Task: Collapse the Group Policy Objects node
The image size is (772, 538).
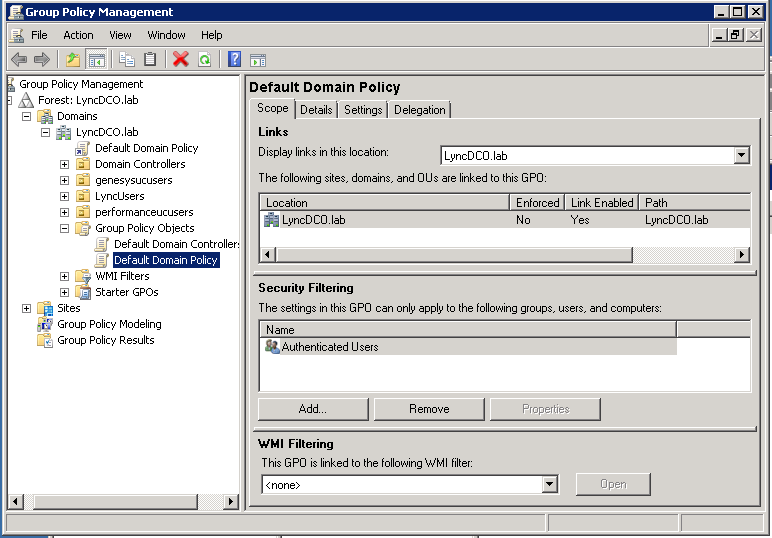Action: pos(64,228)
